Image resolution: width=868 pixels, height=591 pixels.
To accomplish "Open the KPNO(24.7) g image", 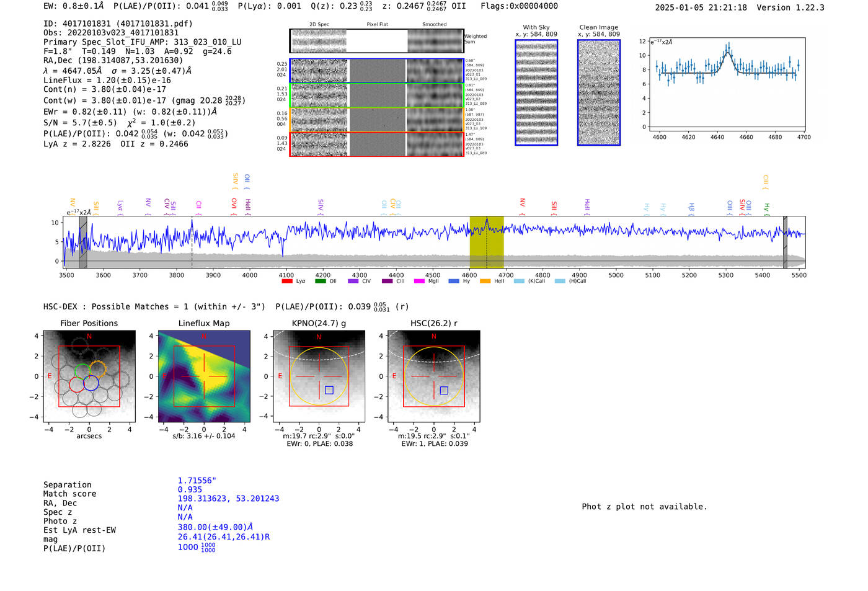I will pyautogui.click(x=319, y=376).
